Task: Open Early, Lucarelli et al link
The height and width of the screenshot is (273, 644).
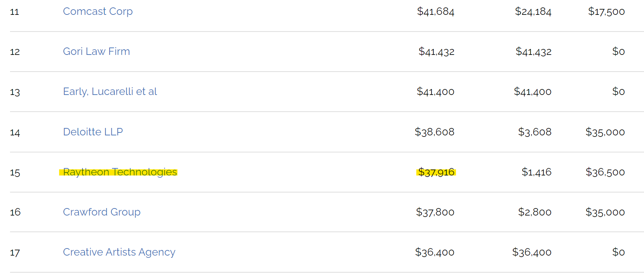Action: point(110,92)
